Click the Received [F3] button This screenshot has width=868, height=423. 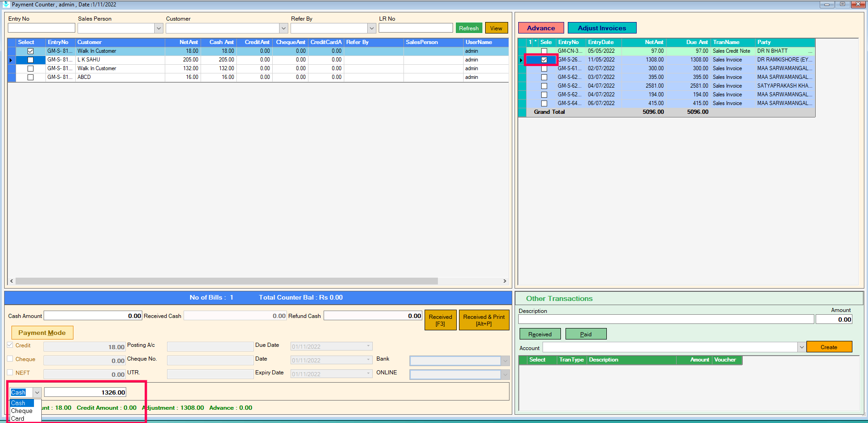[440, 320]
